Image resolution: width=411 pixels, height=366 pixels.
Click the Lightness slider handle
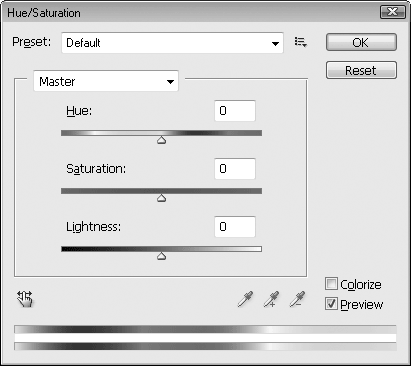(x=162, y=256)
